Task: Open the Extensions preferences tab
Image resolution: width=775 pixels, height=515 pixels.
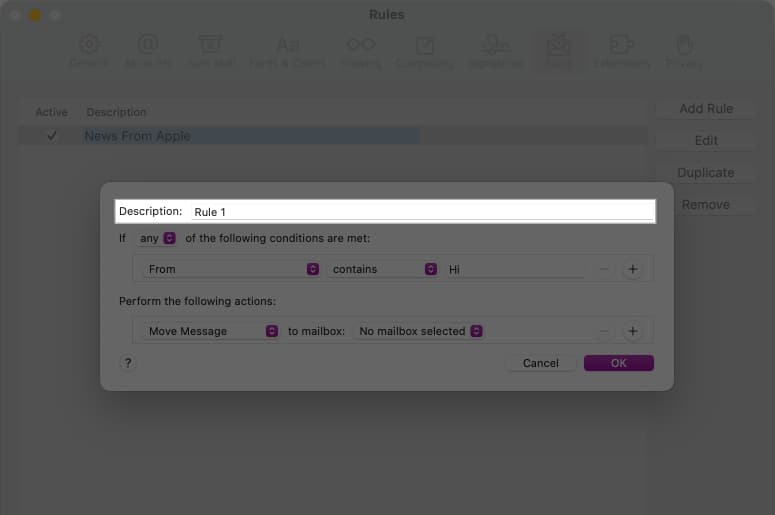Action: coord(621,51)
